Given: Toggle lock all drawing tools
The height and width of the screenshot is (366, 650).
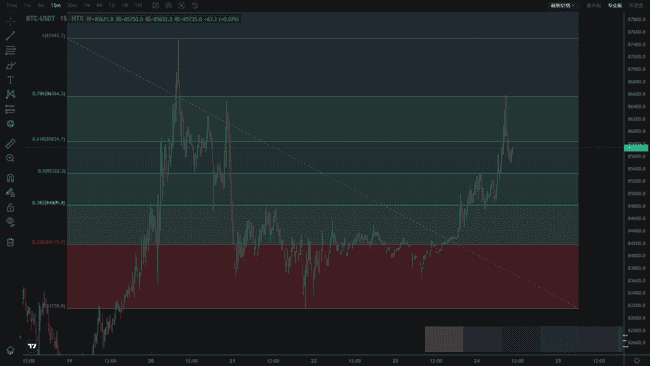Looking at the screenshot, I should point(10,207).
